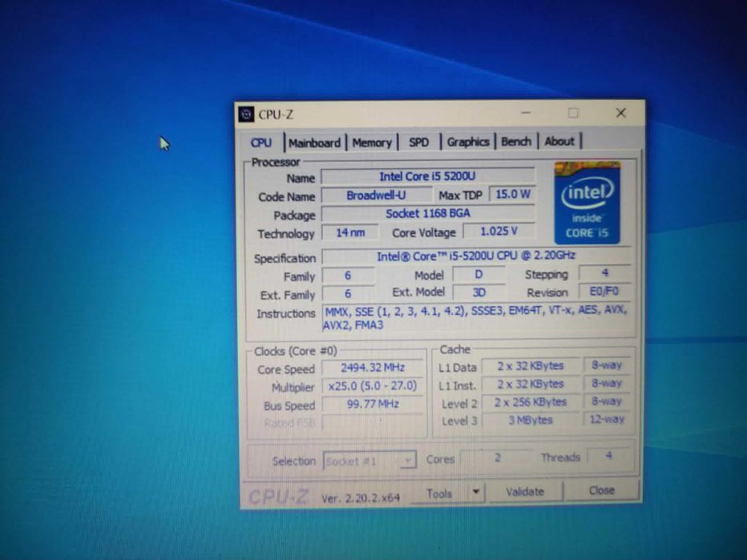
Task: Click the multiplier value x25.0 (5.0 - 27.0)
Action: pyautogui.click(x=373, y=385)
